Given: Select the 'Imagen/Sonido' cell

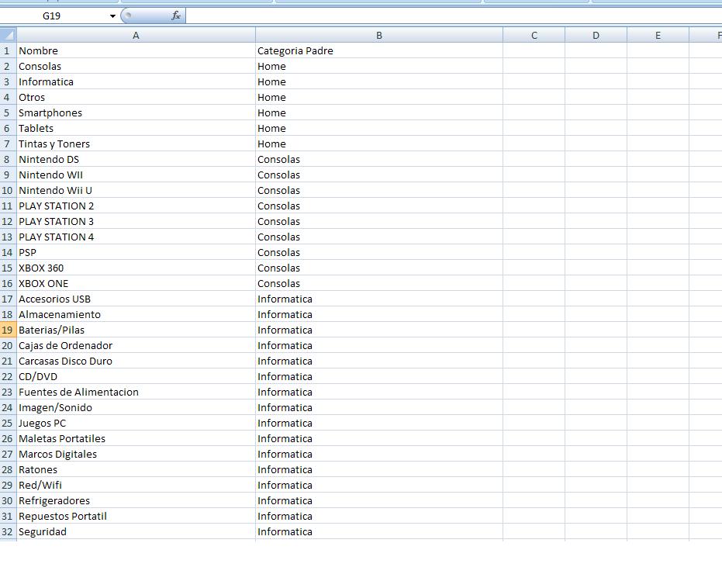Looking at the screenshot, I should tap(136, 407).
